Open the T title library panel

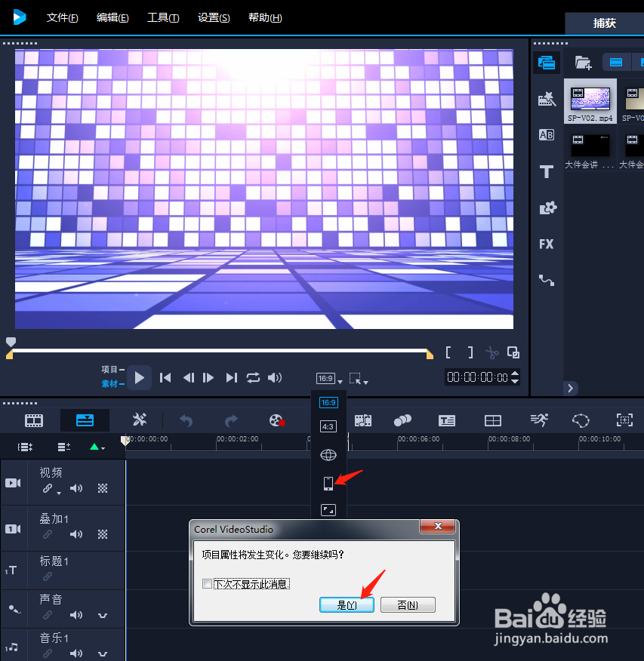tap(547, 171)
